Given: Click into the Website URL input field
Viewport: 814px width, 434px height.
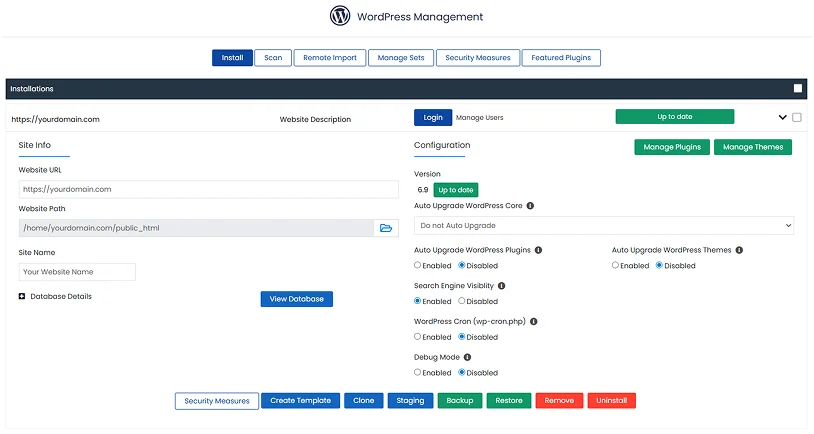Looking at the screenshot, I should coord(209,189).
